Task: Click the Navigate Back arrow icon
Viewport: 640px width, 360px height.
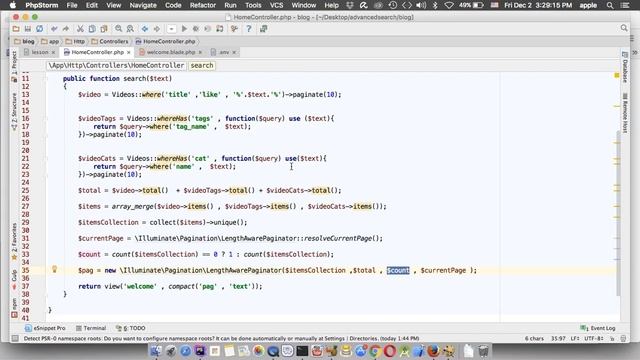Action: 144,29
